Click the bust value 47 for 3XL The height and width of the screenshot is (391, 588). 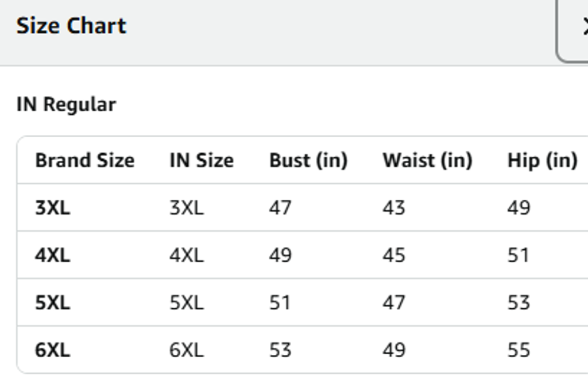tap(280, 208)
